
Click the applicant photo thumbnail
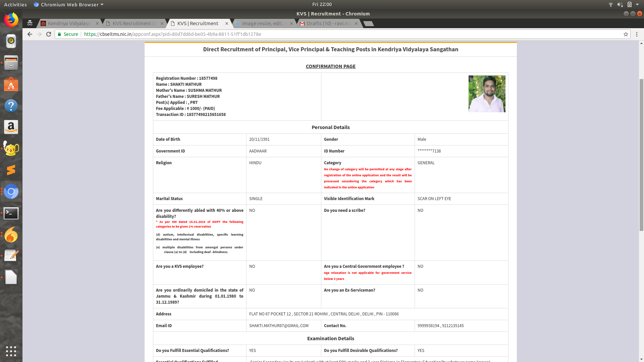coord(487,94)
